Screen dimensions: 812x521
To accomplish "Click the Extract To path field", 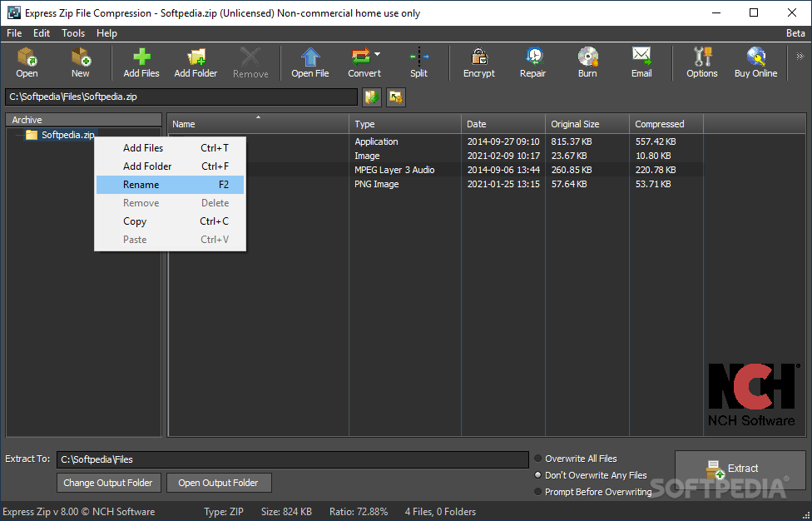I will pos(293,459).
